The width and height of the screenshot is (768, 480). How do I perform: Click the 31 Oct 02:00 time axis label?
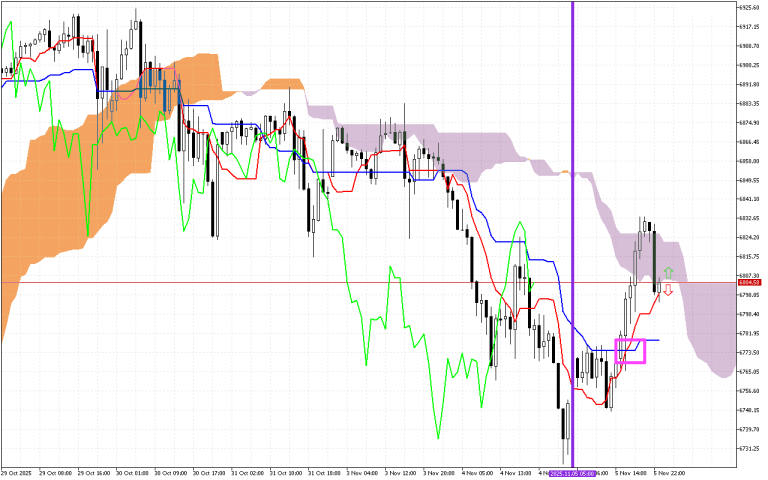tap(247, 474)
